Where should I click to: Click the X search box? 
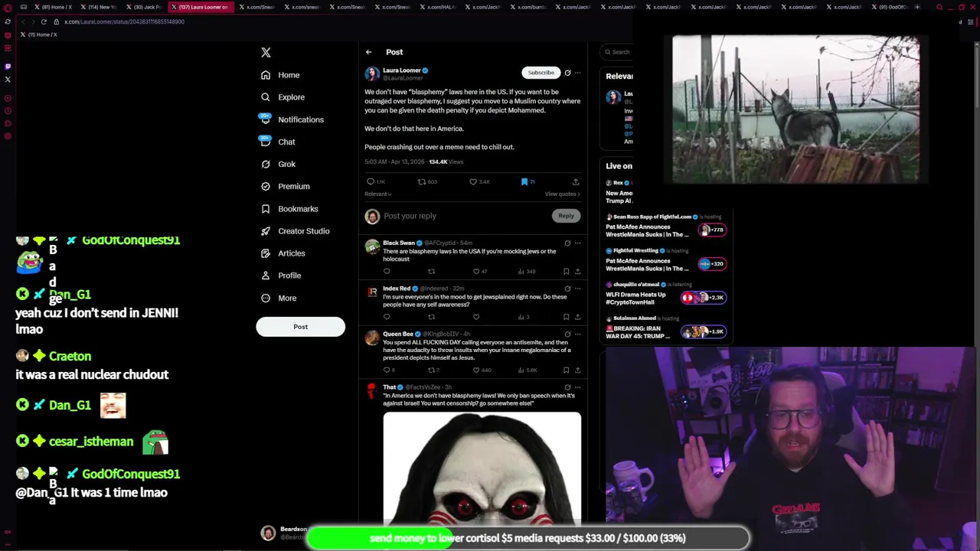coord(617,52)
